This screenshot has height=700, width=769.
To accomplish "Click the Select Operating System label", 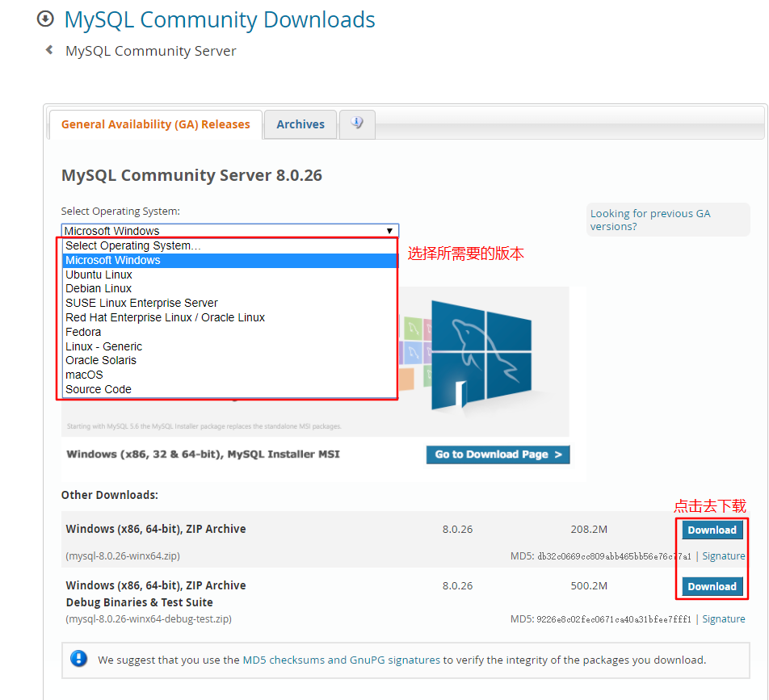I will tap(120, 212).
